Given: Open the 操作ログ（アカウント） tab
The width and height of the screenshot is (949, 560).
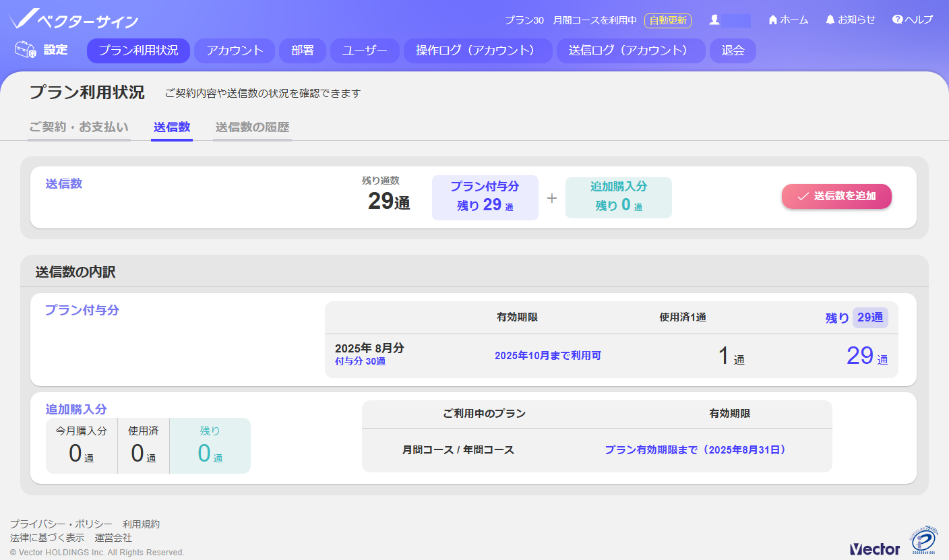Looking at the screenshot, I should point(478,51).
